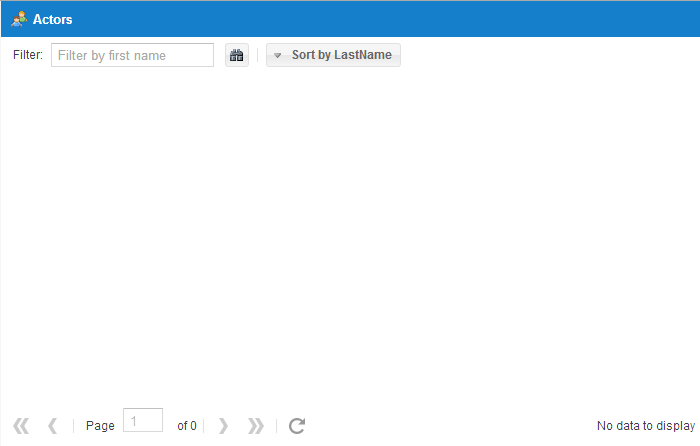
Task: Jump to last page with double-right arrow
Action: [256, 426]
